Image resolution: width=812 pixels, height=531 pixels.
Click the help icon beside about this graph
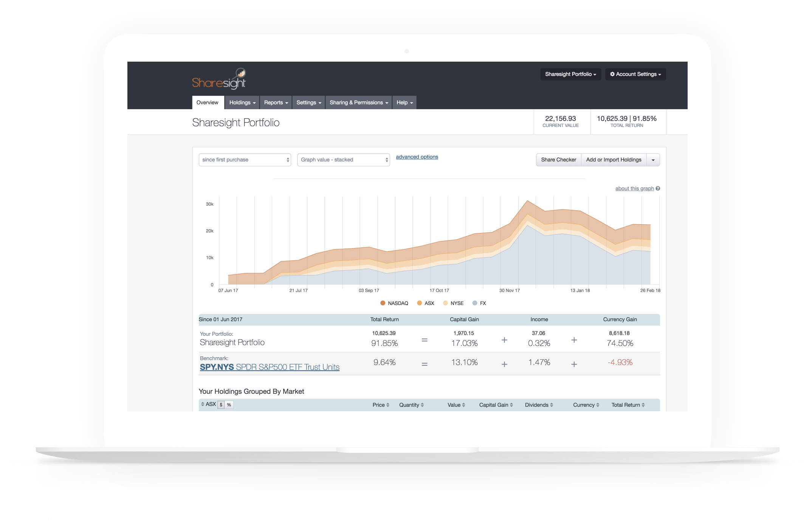658,188
